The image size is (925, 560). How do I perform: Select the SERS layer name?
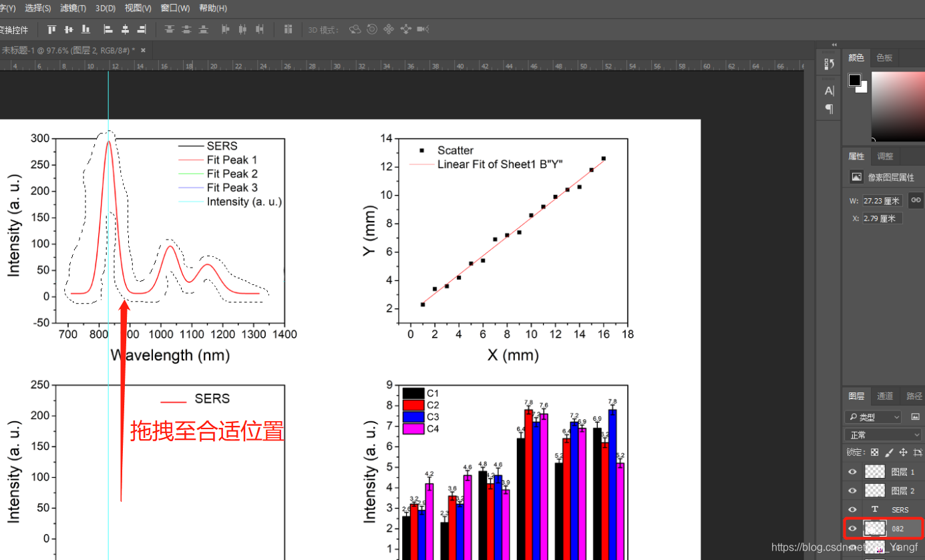900,510
